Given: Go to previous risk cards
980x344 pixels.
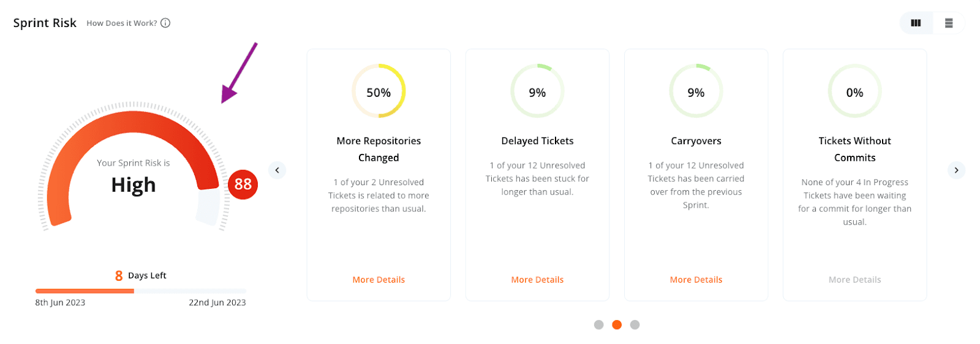Looking at the screenshot, I should 277,170.
